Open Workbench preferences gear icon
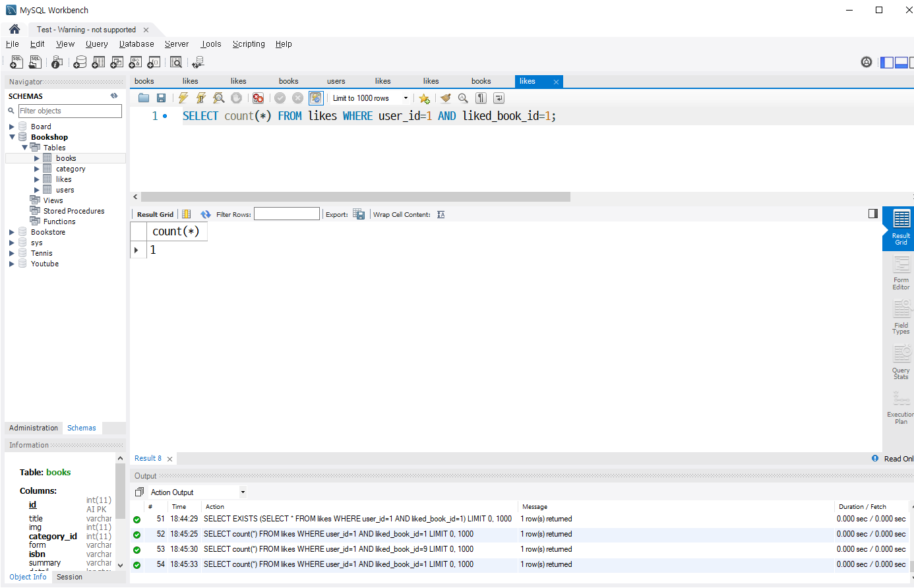The width and height of the screenshot is (914, 588). coord(867,62)
